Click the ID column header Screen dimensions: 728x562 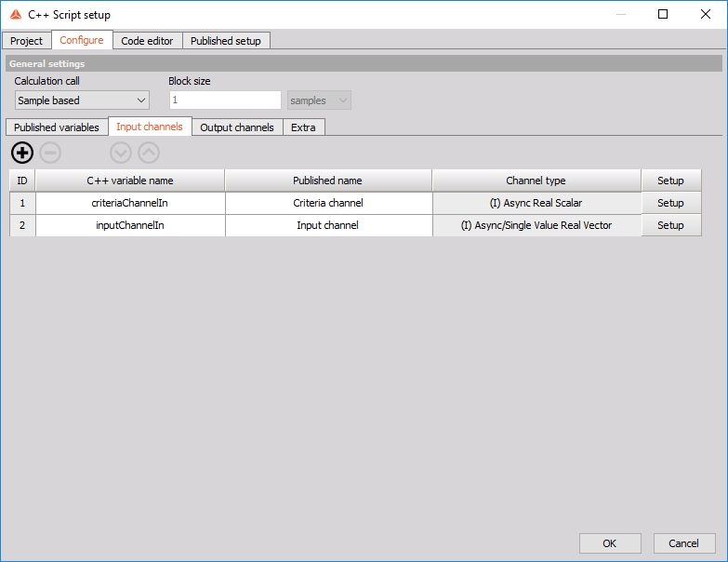tap(22, 181)
